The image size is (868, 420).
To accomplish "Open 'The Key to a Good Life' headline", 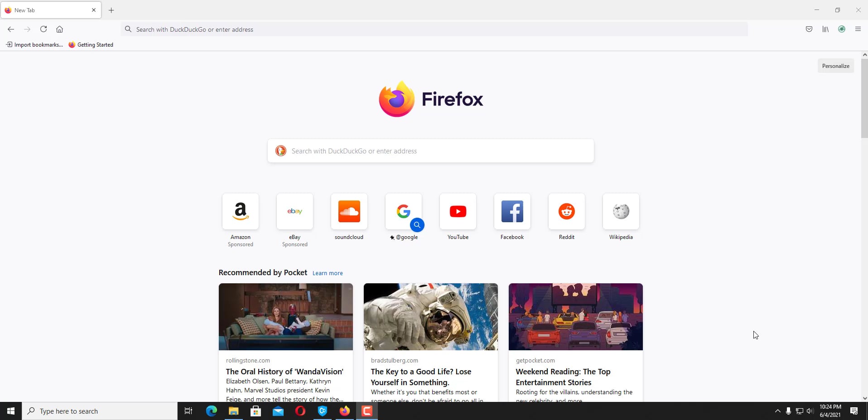I will pyautogui.click(x=421, y=377).
